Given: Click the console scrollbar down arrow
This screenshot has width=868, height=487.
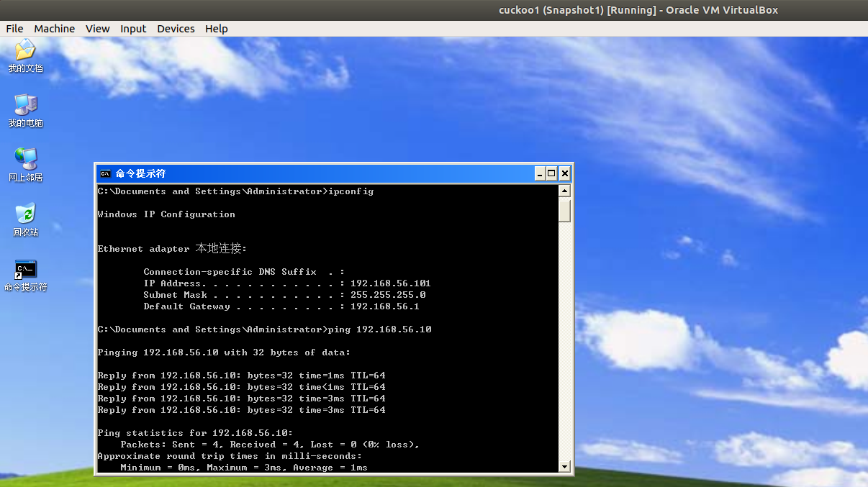Looking at the screenshot, I should 564,467.
